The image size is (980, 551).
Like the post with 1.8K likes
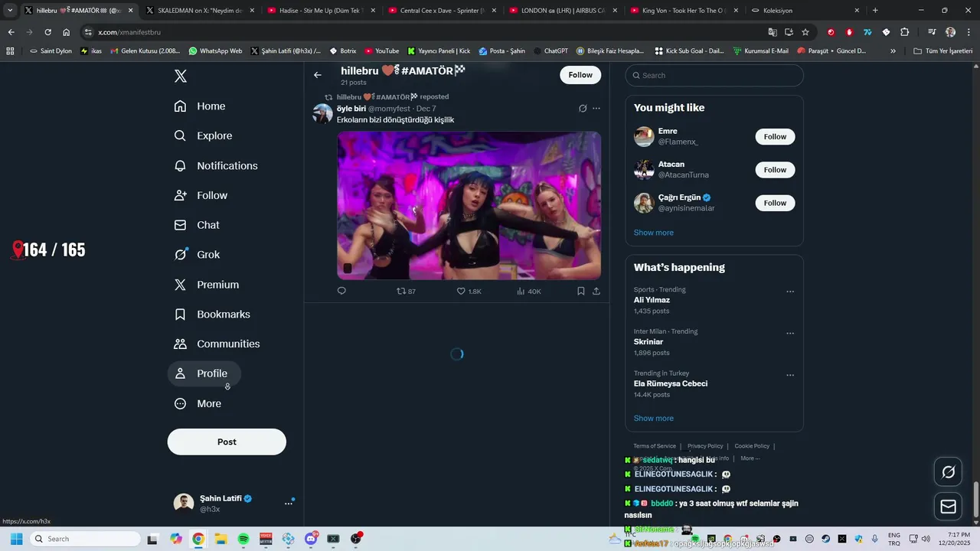pyautogui.click(x=469, y=292)
